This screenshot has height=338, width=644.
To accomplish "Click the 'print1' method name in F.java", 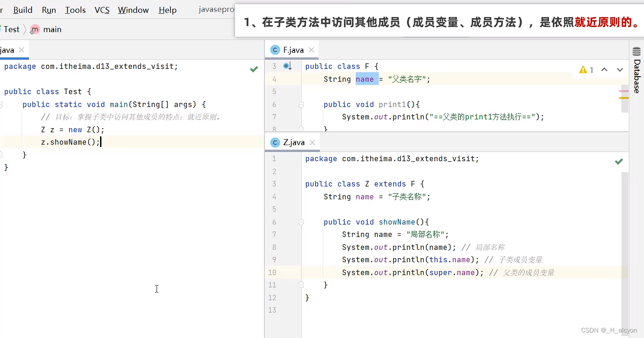I will pyautogui.click(x=392, y=104).
